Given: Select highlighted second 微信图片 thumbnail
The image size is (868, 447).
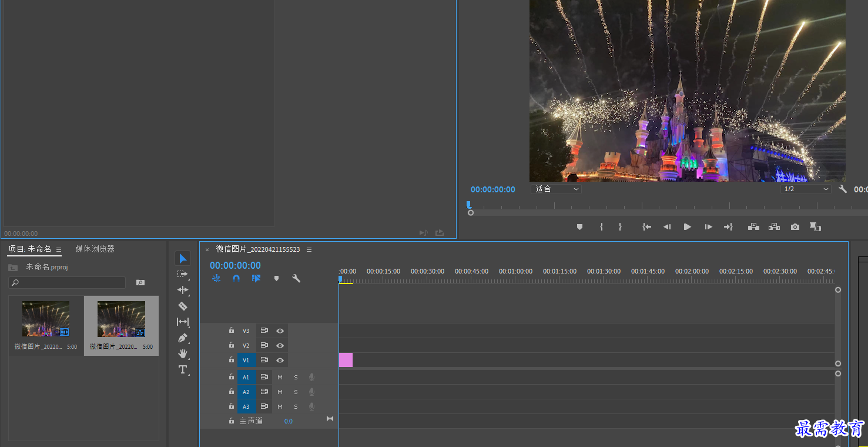Looking at the screenshot, I should [121, 319].
